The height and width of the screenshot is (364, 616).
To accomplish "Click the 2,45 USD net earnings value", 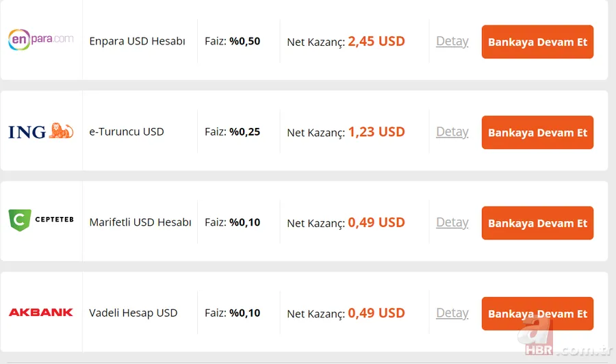I will coord(376,41).
